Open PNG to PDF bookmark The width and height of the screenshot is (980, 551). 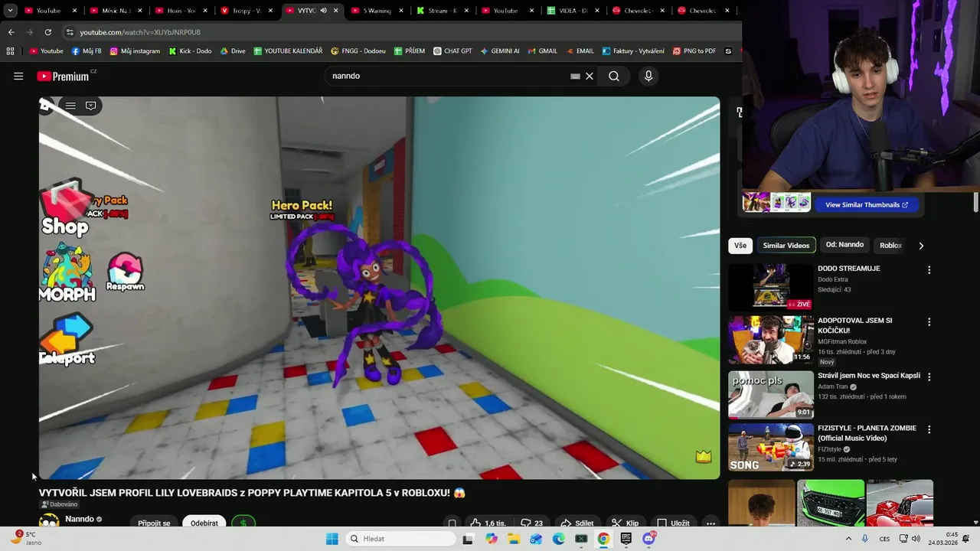pos(694,51)
